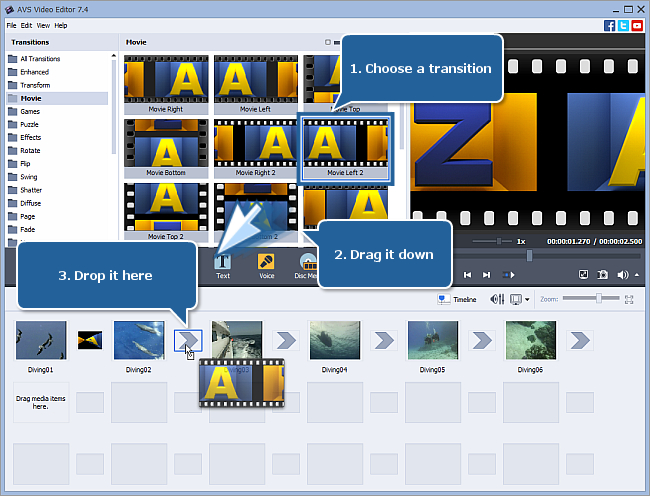The height and width of the screenshot is (496, 650).
Task: Open the Disc Menu tool
Action: [307, 266]
